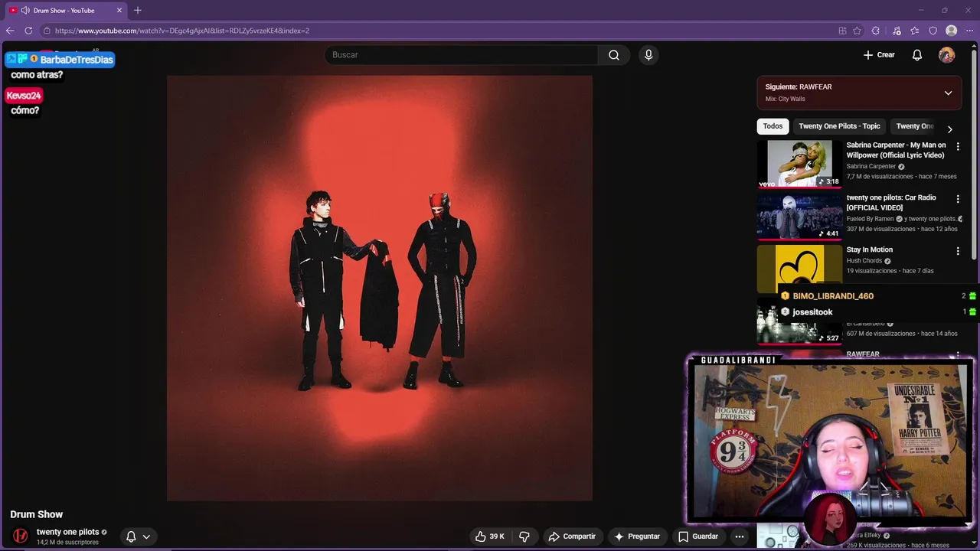Open options menu for Stay In Motion video
This screenshot has height=551, width=980.
958,251
